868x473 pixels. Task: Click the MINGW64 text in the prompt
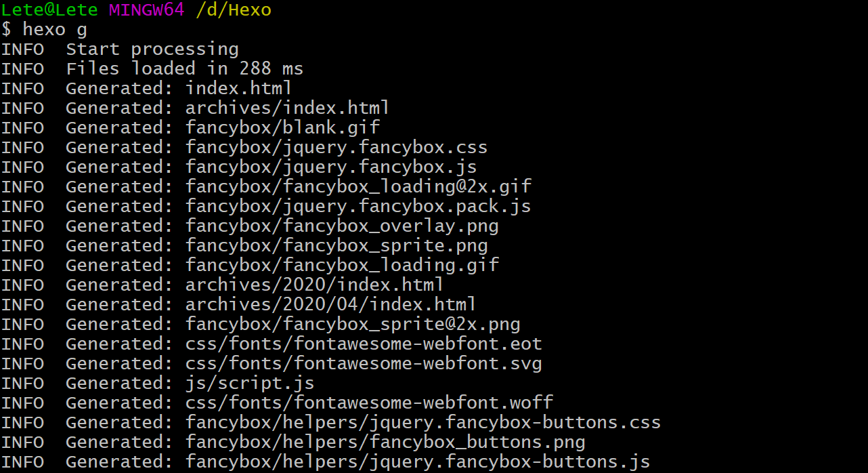click(146, 10)
